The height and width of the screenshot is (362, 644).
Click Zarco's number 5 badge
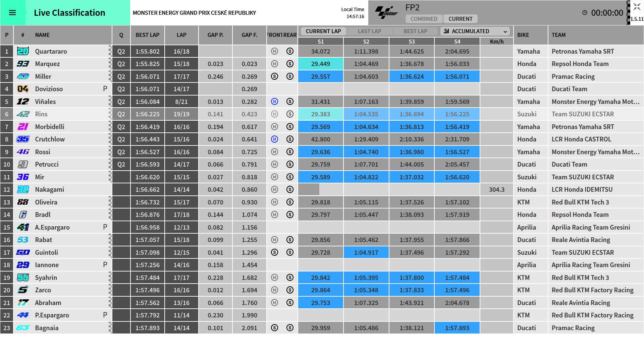click(23, 290)
